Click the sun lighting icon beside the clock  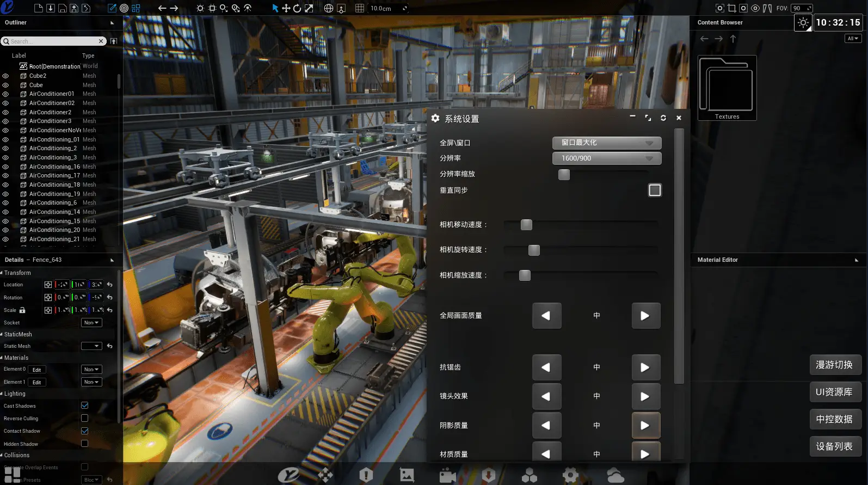tap(803, 23)
